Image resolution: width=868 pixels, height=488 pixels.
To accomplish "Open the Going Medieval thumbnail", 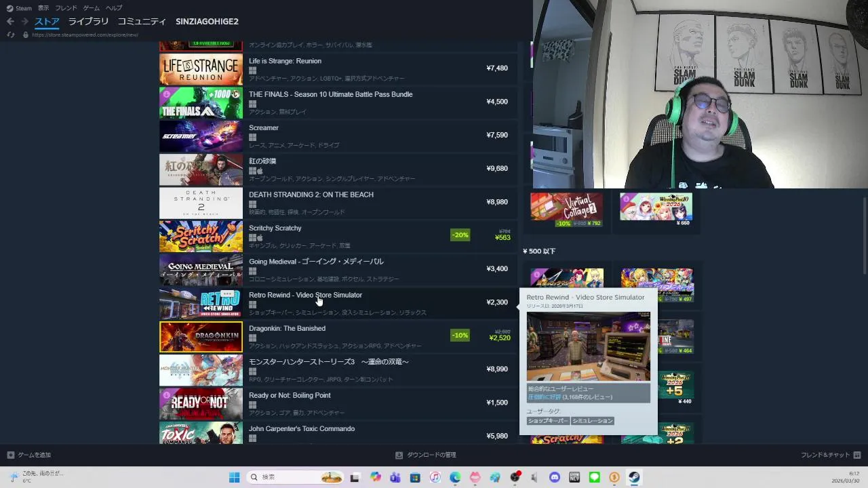I will (x=201, y=270).
